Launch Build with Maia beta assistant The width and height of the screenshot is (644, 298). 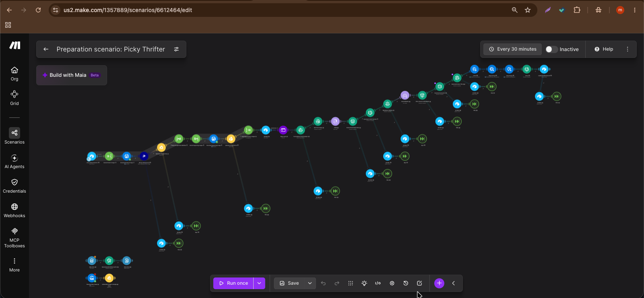tap(72, 75)
